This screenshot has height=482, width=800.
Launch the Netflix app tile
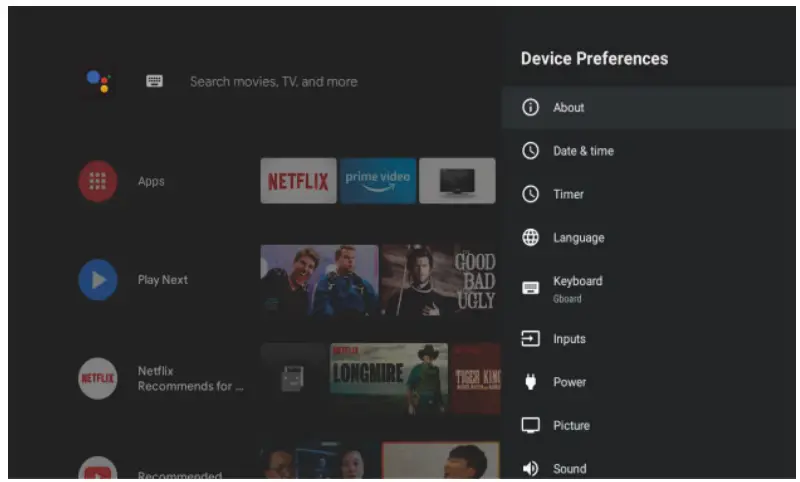pyautogui.click(x=298, y=181)
